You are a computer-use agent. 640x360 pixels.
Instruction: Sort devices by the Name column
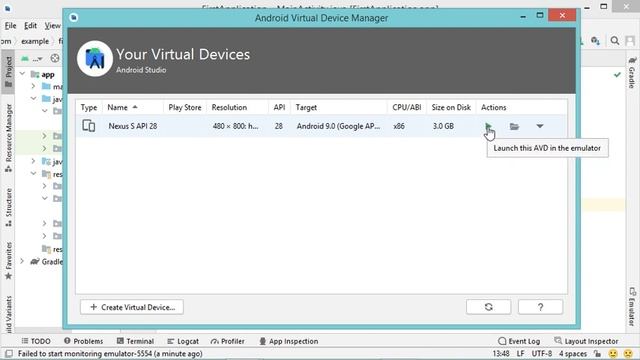[122, 107]
